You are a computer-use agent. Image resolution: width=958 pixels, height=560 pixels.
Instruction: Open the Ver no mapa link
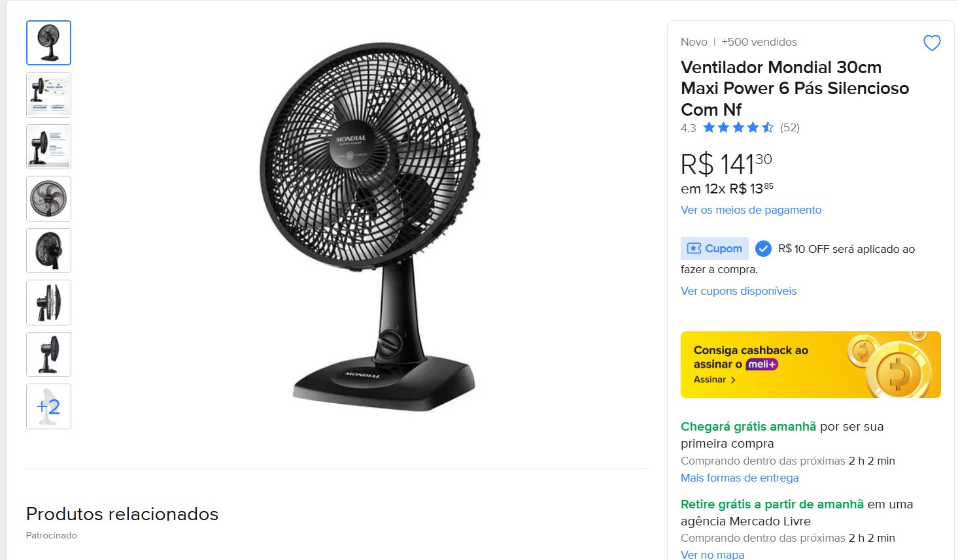coord(712,554)
